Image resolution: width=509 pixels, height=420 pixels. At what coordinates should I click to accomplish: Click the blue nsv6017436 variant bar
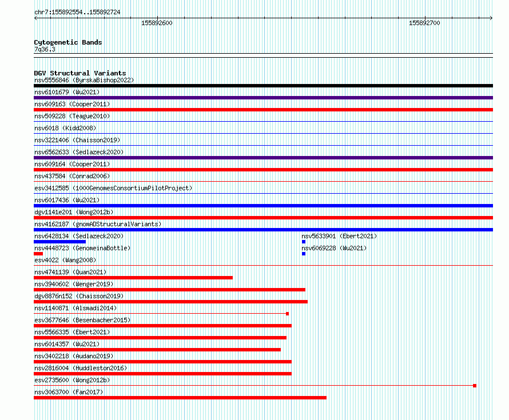[263, 206]
